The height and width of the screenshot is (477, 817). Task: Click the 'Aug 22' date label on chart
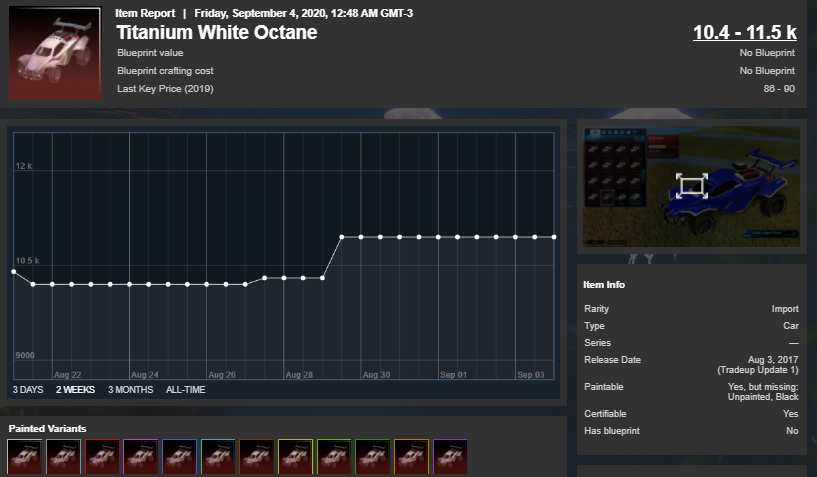coord(68,375)
